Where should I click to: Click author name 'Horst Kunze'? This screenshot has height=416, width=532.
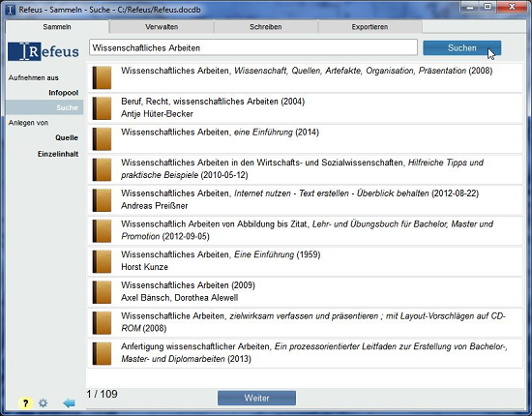tap(144, 267)
